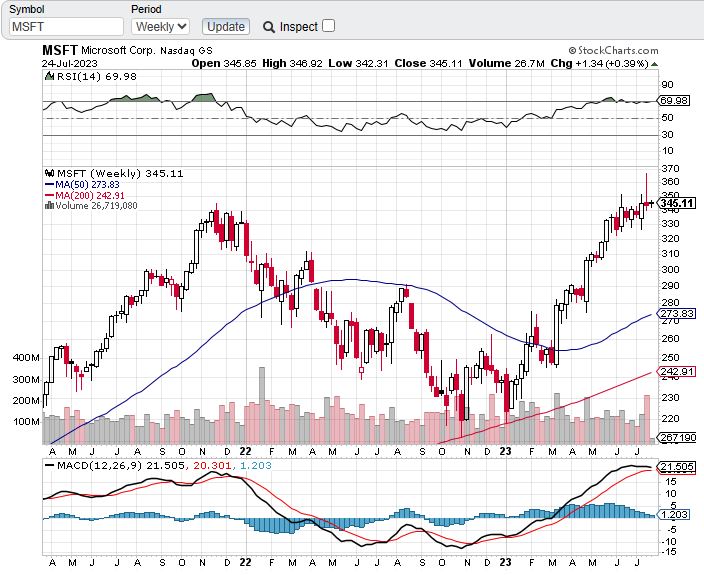Image resolution: width=704 pixels, height=575 pixels.
Task: Click the Low 342.31 header value
Action: pos(358,63)
